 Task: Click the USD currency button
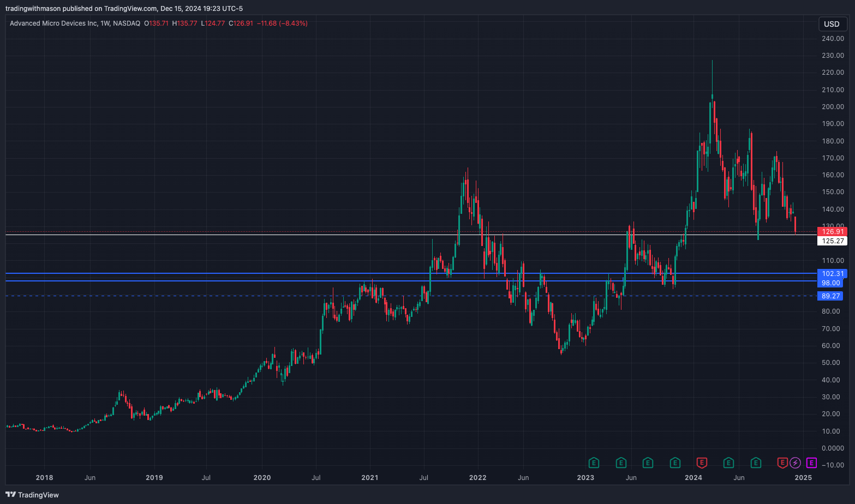click(x=832, y=24)
